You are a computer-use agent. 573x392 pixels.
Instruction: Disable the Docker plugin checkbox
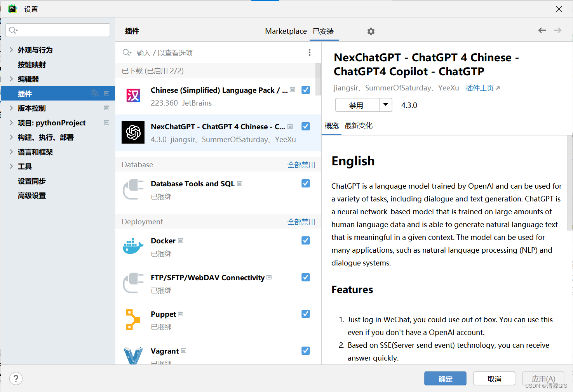pos(306,240)
